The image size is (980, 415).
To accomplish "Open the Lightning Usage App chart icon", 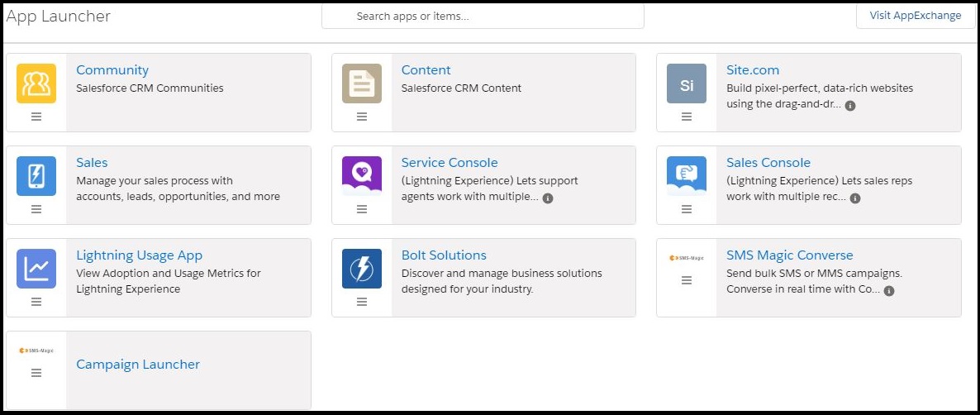I will 36,268.
